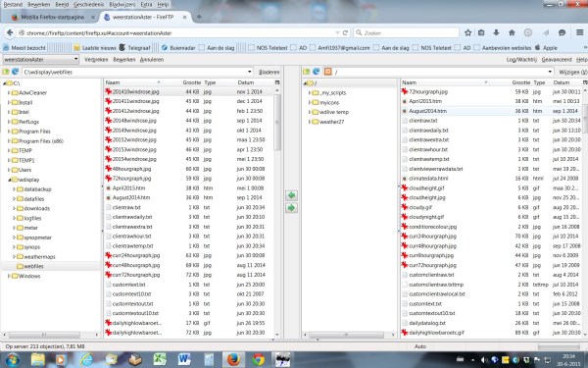Click the remote pane refresh icon
Image resolution: width=588 pixels, height=368 pixels.
click(317, 72)
